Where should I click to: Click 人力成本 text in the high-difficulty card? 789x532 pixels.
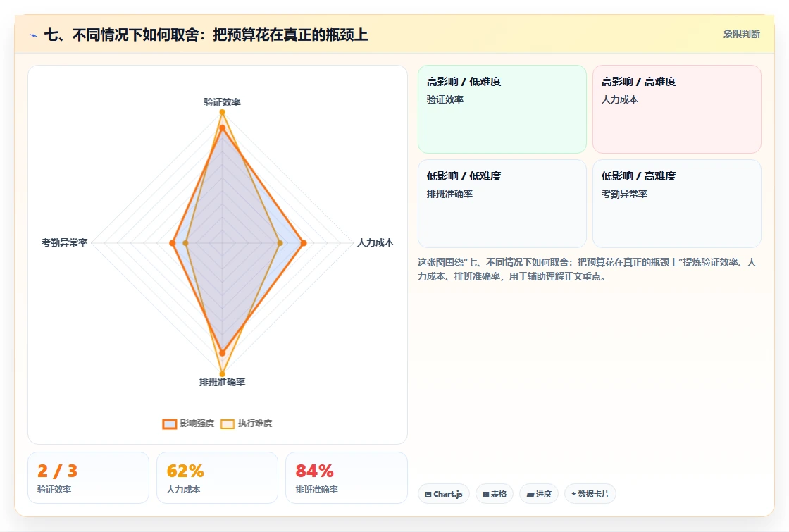pos(619,99)
